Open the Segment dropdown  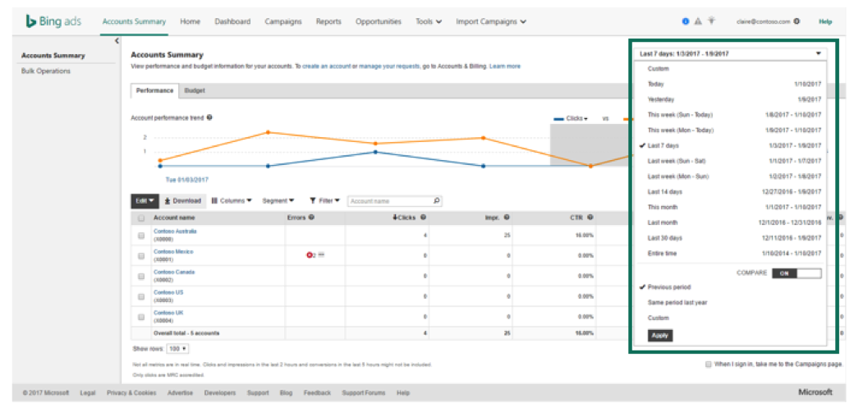278,201
